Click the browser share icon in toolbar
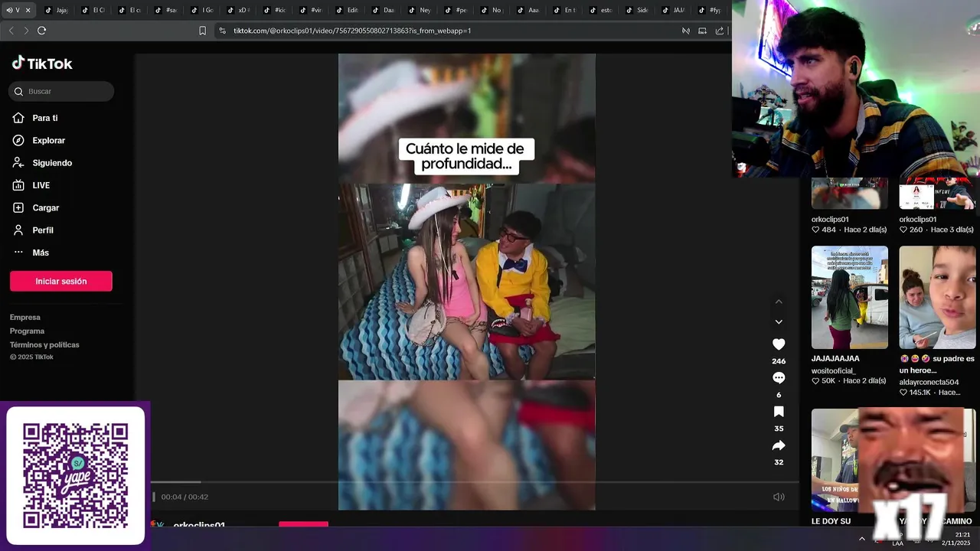Viewport: 980px width, 551px height. 720,31
